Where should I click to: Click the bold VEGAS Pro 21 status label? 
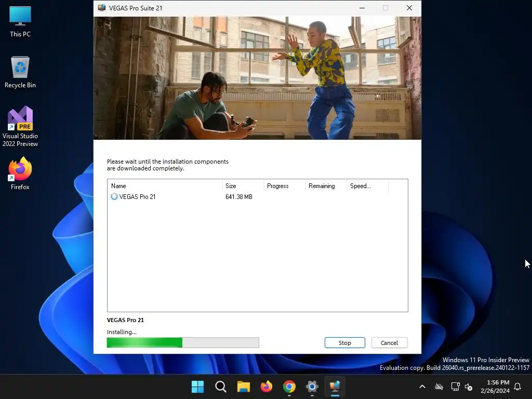tap(126, 320)
